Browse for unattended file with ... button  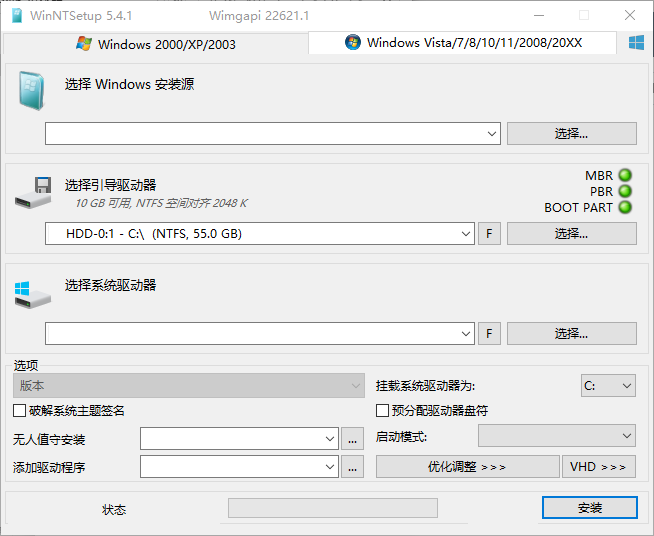tap(352, 439)
